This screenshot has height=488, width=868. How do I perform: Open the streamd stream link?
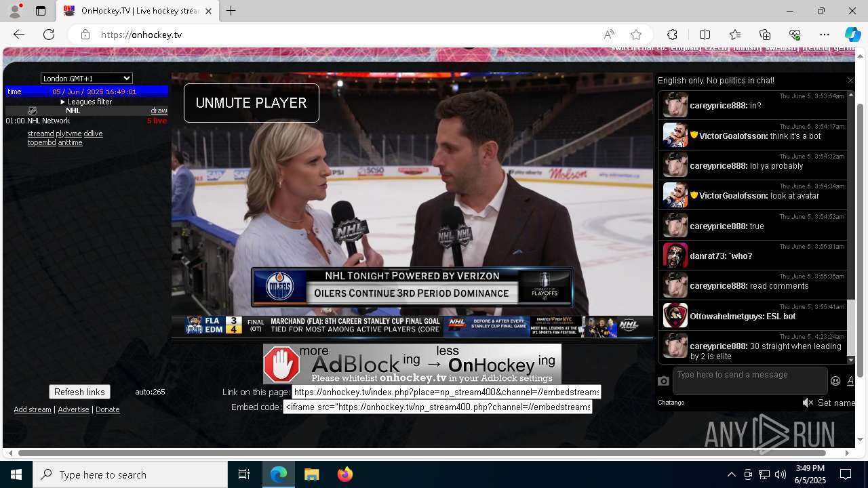tap(41, 134)
